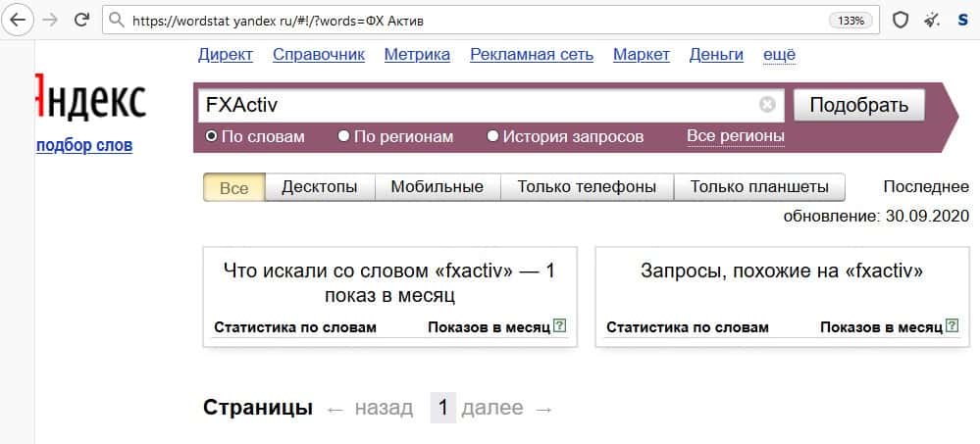Click the blue S extension icon
Viewport: 980px width, 444px height.
[x=962, y=21]
